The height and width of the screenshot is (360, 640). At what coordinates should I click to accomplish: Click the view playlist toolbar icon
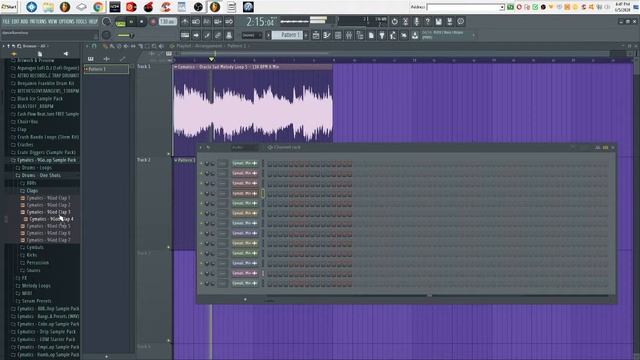click(x=316, y=36)
